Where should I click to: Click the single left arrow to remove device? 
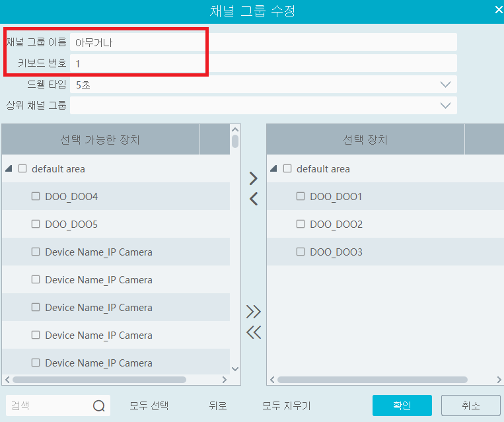(x=253, y=199)
